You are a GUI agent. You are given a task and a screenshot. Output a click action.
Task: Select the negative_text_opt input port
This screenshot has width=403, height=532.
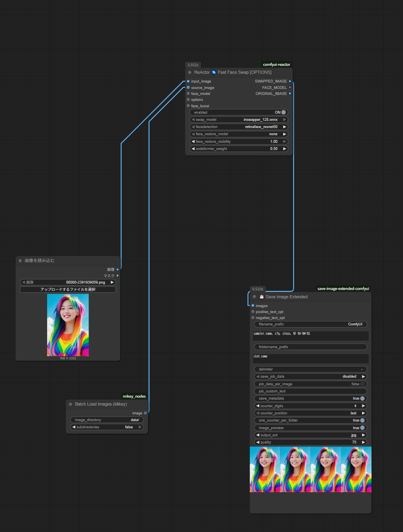pos(253,318)
